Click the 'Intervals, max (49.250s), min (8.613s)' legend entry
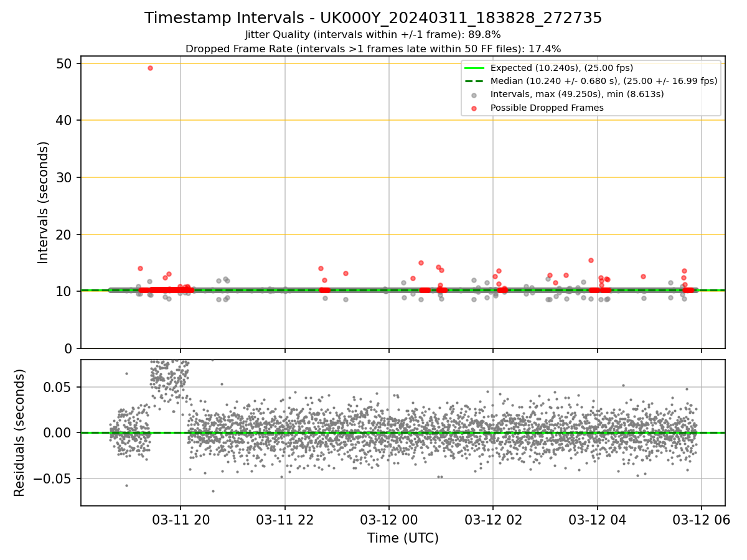The height and width of the screenshot is (560, 747). click(577, 94)
